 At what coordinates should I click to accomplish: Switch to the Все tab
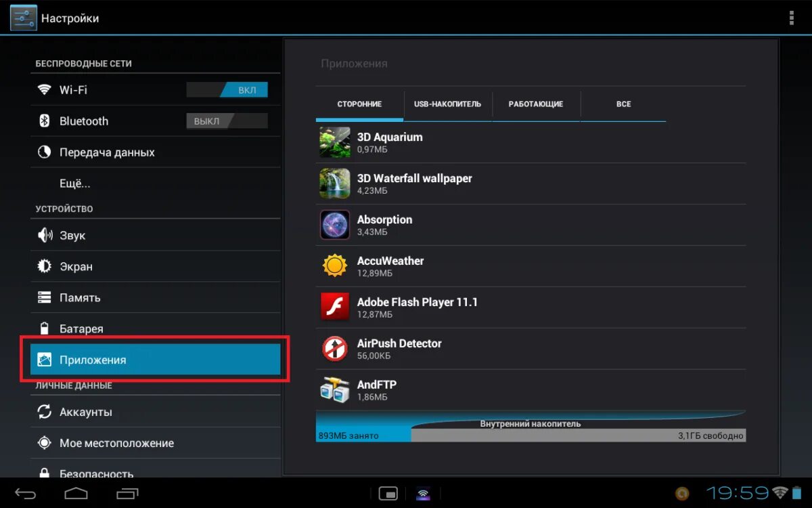pyautogui.click(x=623, y=104)
